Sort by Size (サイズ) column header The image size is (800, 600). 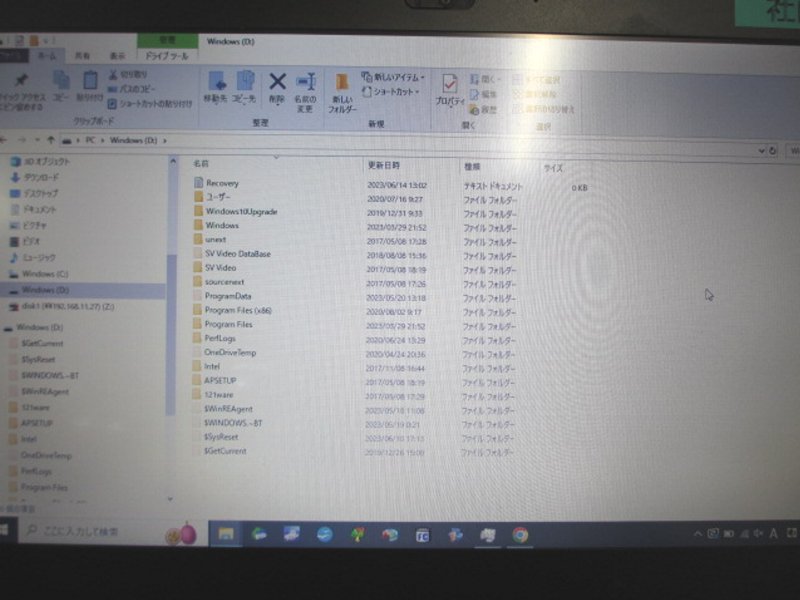point(553,168)
